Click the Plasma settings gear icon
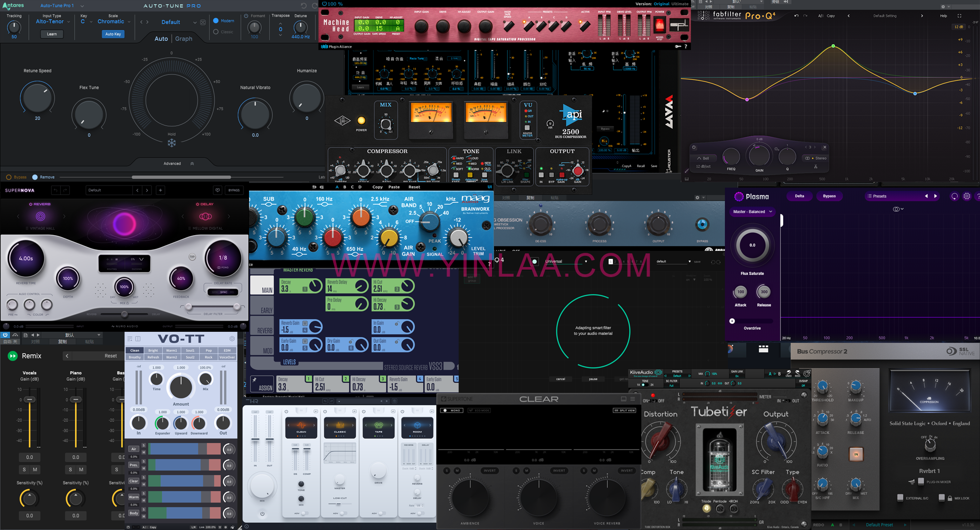The width and height of the screenshot is (980, 530). coord(966,196)
